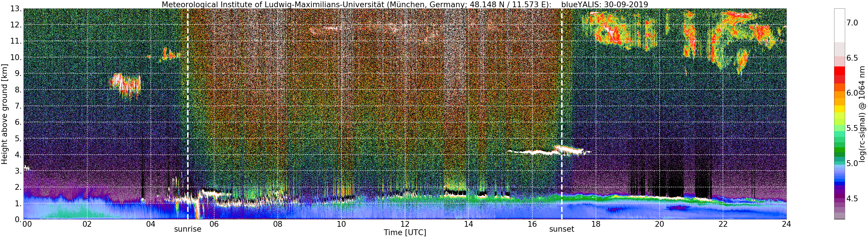Click the x-axis tick label '24'
The image size is (868, 238).
click(786, 224)
